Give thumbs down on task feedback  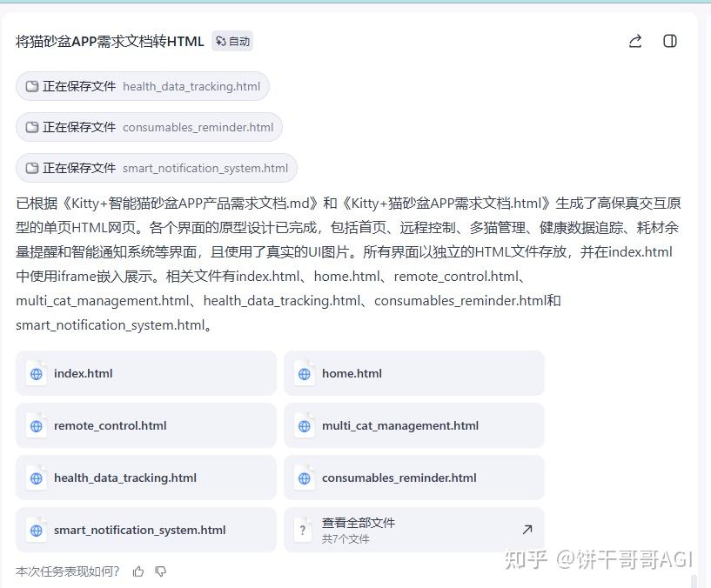pos(161,571)
